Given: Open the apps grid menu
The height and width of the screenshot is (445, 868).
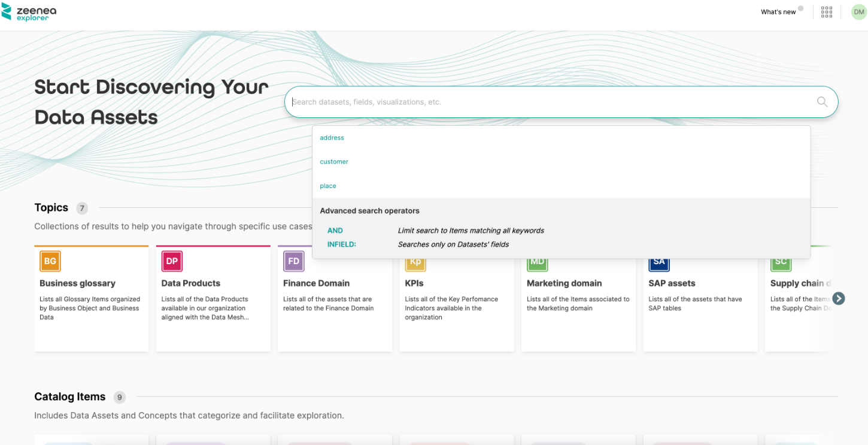Looking at the screenshot, I should pyautogui.click(x=827, y=12).
